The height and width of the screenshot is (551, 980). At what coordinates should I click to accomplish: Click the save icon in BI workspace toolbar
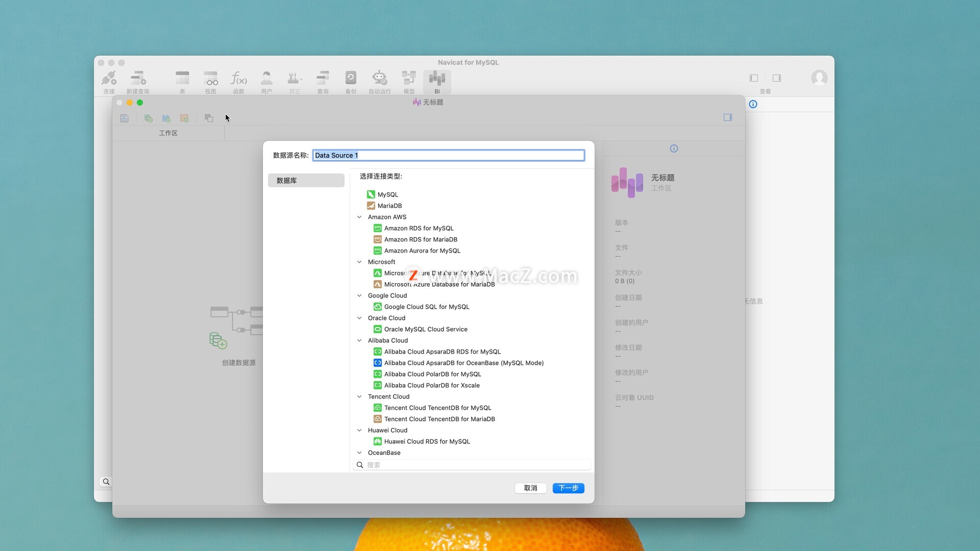point(124,118)
